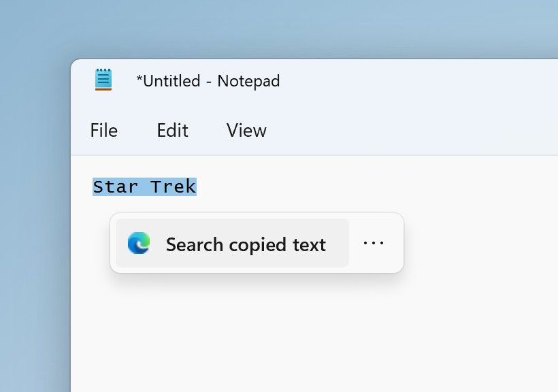Click the Notepad icon in the title bar
The width and height of the screenshot is (558, 392).
102,80
